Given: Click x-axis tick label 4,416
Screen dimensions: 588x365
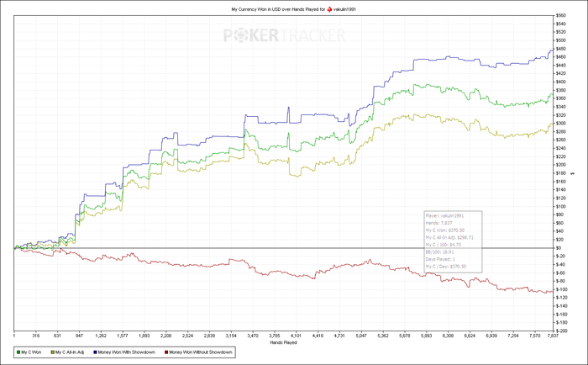Looking at the screenshot, I should pyautogui.click(x=318, y=336).
